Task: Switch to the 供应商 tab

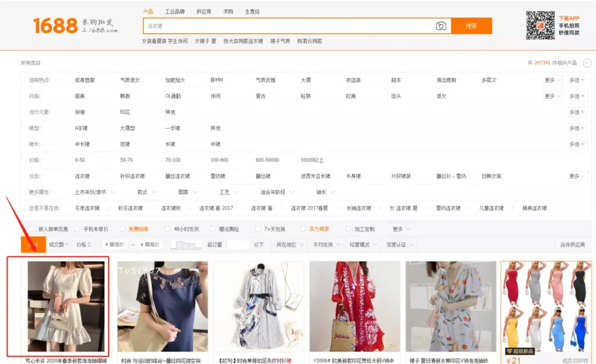Action: pyautogui.click(x=204, y=10)
